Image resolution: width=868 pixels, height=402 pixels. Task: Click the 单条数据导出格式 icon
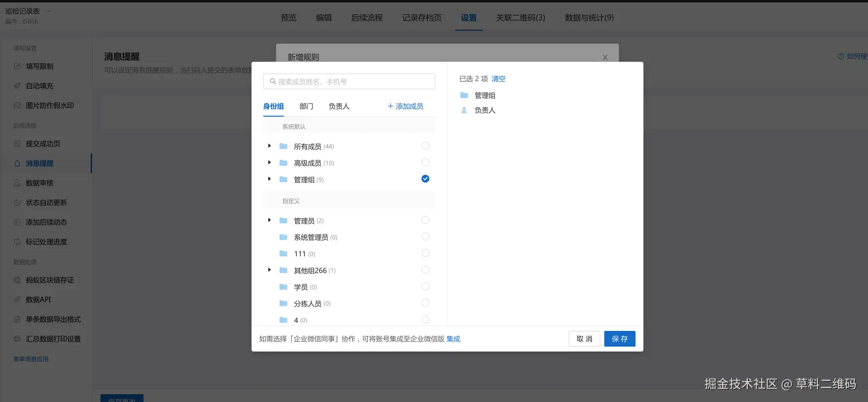click(17, 319)
